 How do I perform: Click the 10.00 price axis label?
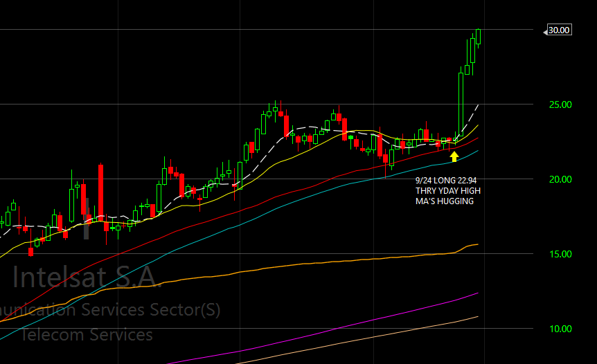[560, 329]
